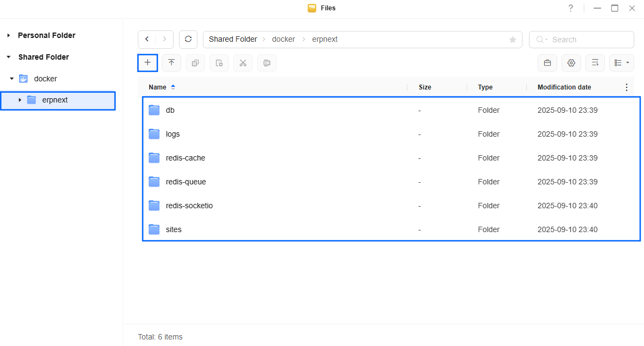Image resolution: width=644 pixels, height=346 pixels.
Task: Click the redis-socketio row modification date
Action: pyautogui.click(x=567, y=205)
